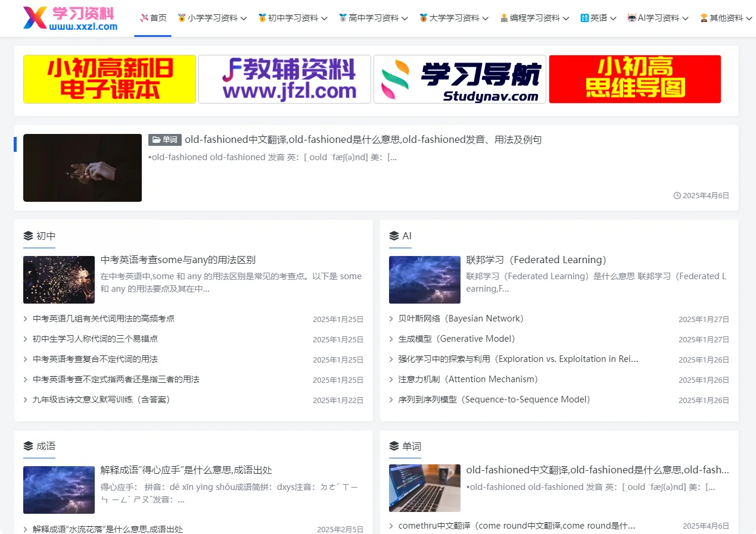Expand the 小学学习资料 dropdown
756x534 pixels.
(x=211, y=18)
